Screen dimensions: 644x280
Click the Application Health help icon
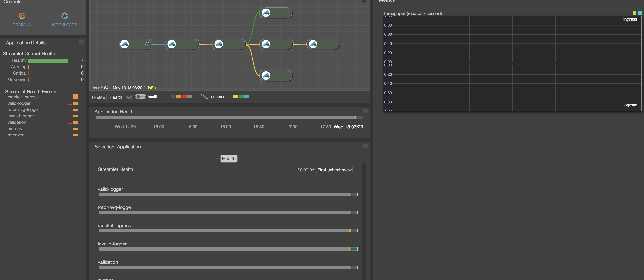pos(365,111)
